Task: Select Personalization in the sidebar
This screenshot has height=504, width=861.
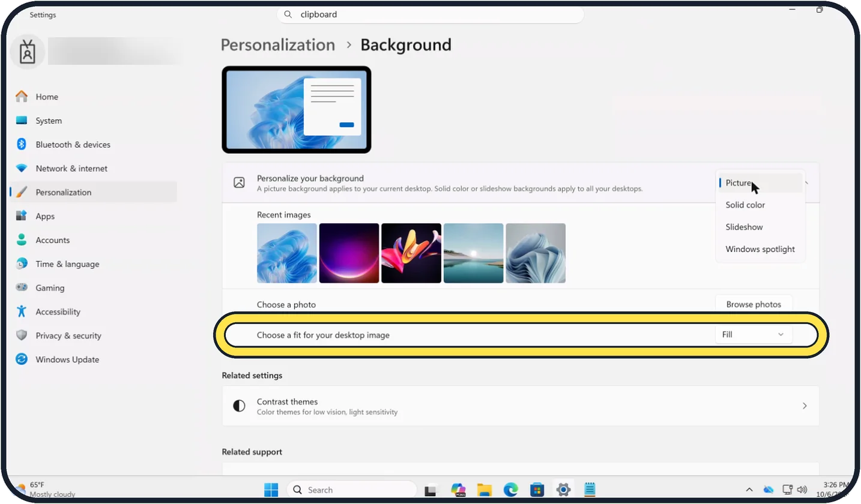Action: pyautogui.click(x=93, y=192)
